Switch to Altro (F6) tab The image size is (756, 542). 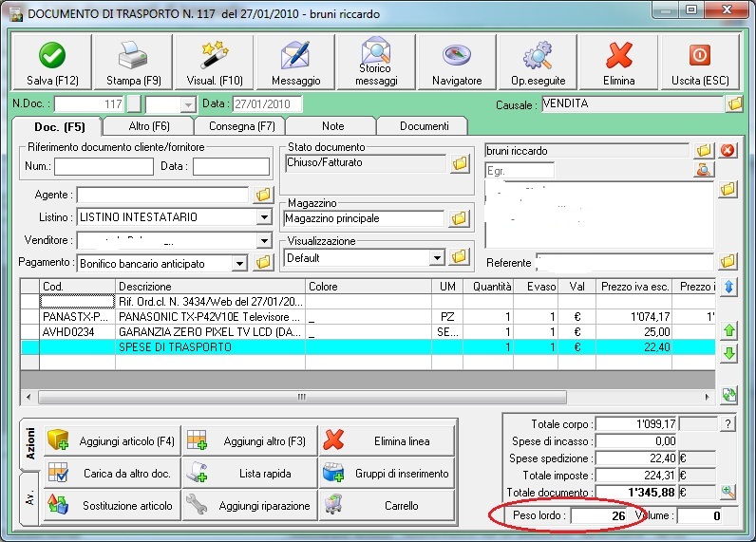[149, 126]
